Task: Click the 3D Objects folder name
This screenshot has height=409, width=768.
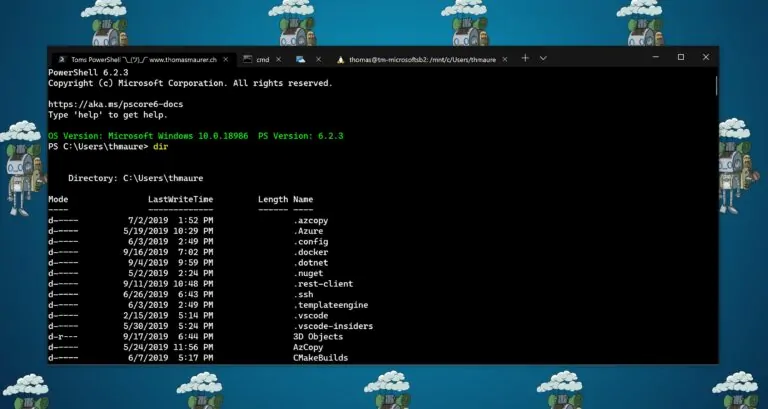Action: pyautogui.click(x=318, y=337)
